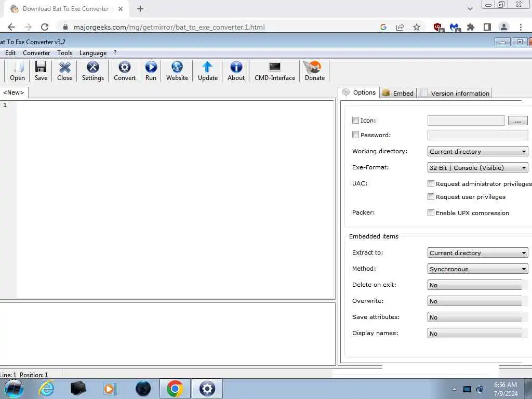Visit Website via globe toolbar icon

point(177,71)
